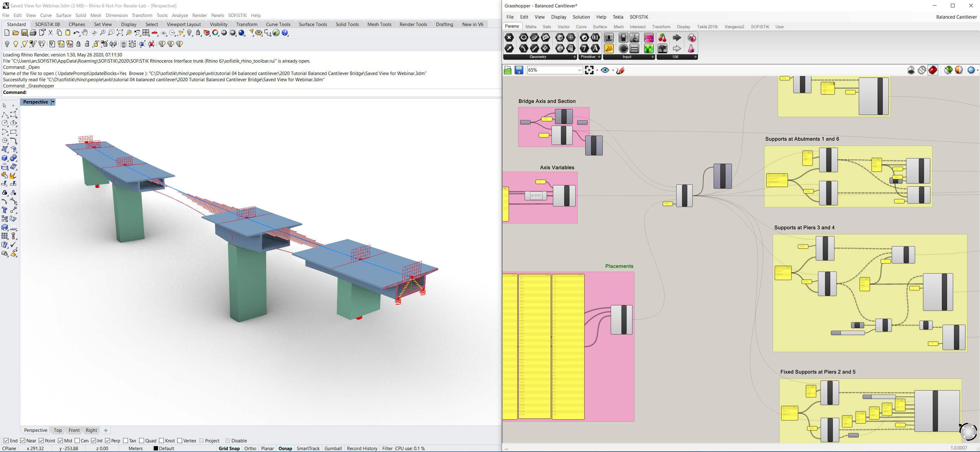Open the Rhino Options gear icon
Screen dimensions: 980x452
(x=259, y=33)
